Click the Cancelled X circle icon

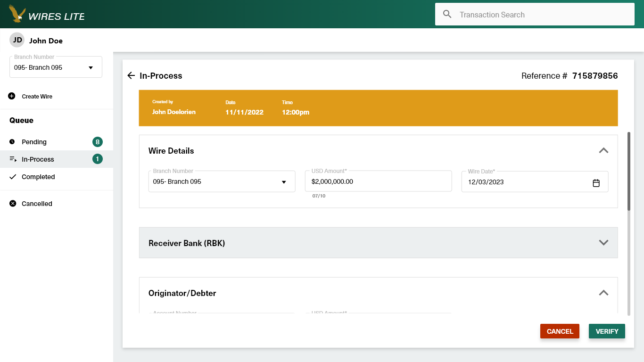pos(13,204)
